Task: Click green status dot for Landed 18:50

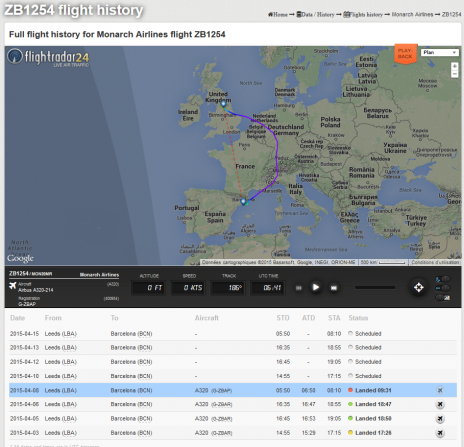Action: coord(350,418)
